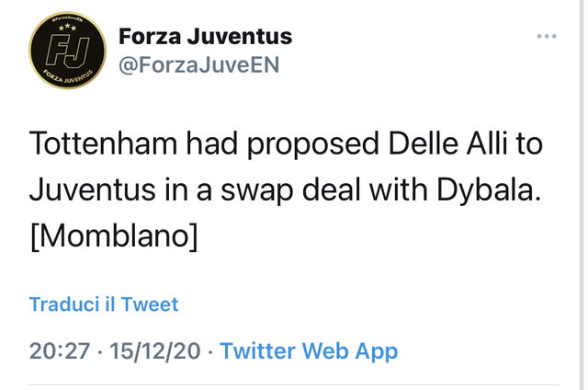Open the Forza Juventus display name

pos(205,37)
